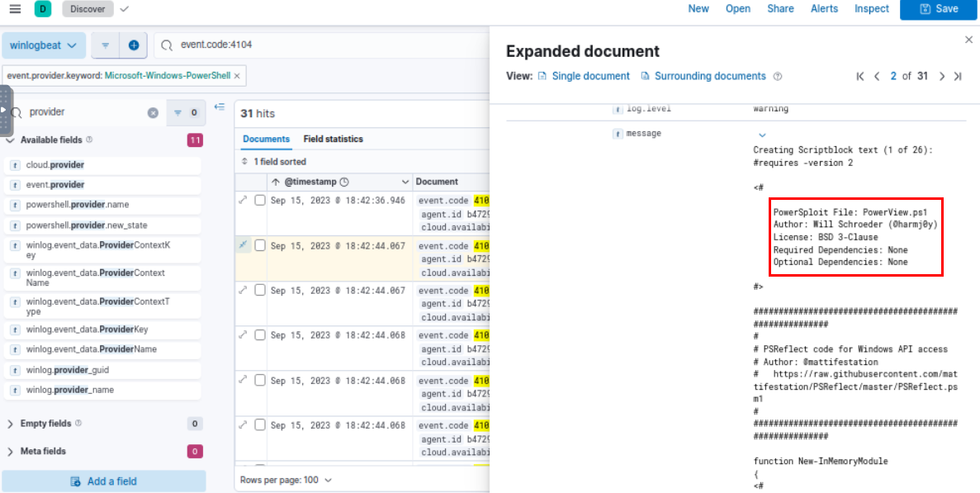Viewport: 980px width, 493px height.
Task: Select checkbox for the highlighted 18:42:44.067 row
Action: click(260, 245)
